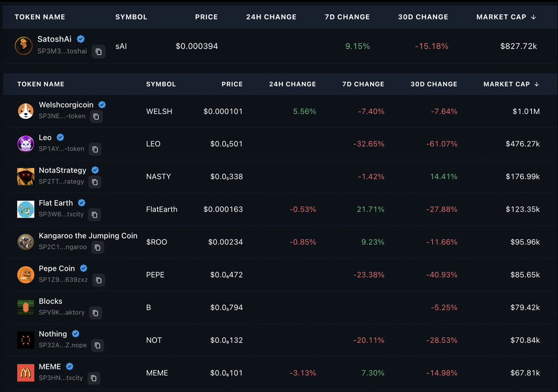The height and width of the screenshot is (392, 558).
Task: Click SatoshAi verified badge
Action: [x=80, y=39]
